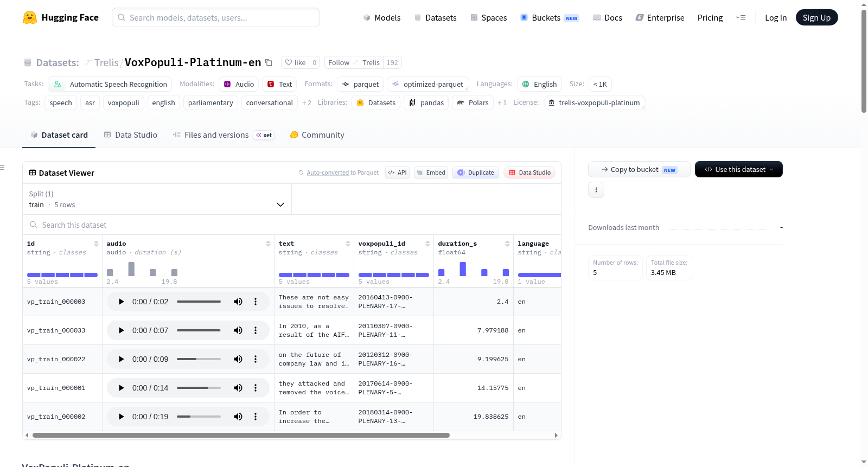Like the VoxPopuli-Platinum-en dataset
This screenshot has height=467, width=868.
click(x=295, y=62)
